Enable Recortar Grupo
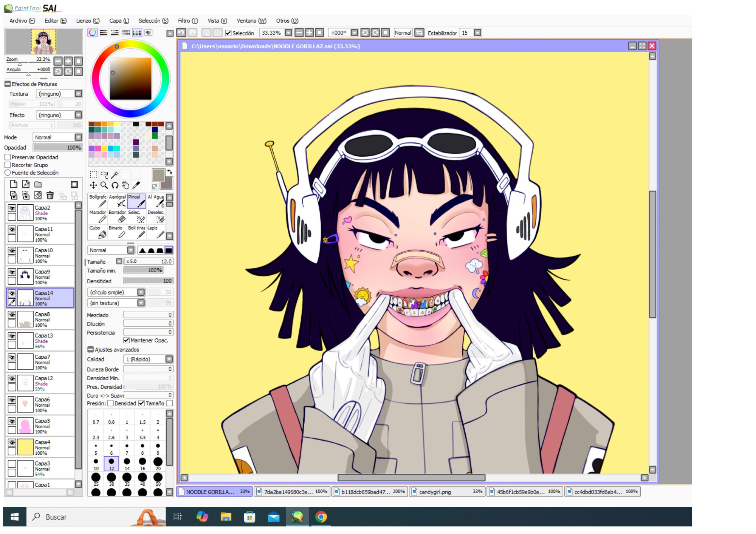The width and height of the screenshot is (756, 534). pyautogui.click(x=8, y=165)
